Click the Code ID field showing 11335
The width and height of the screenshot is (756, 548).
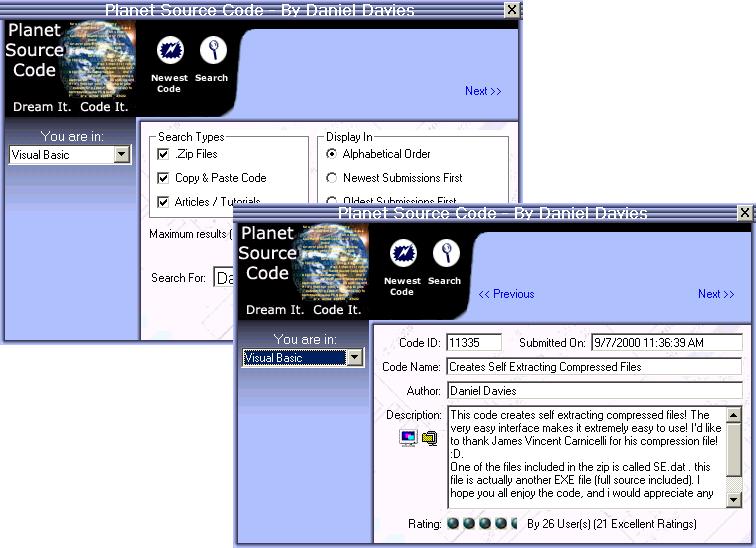coord(474,343)
